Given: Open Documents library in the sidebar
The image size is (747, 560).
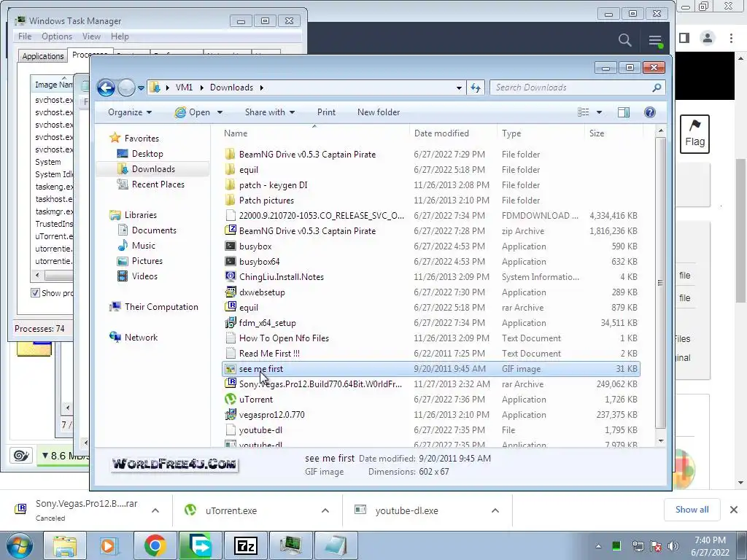Looking at the screenshot, I should [x=154, y=230].
